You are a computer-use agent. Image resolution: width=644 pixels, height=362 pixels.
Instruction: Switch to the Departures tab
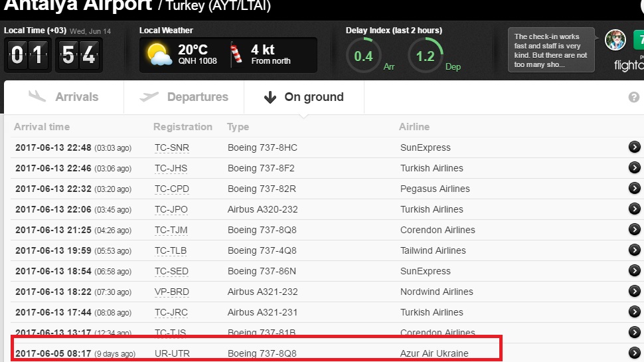(x=184, y=97)
